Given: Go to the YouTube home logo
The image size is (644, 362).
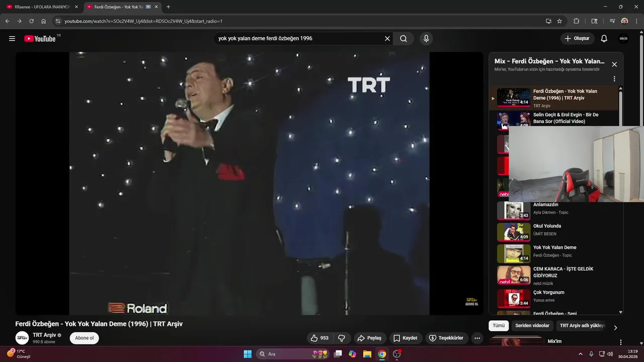Looking at the screenshot, I should click(40, 39).
